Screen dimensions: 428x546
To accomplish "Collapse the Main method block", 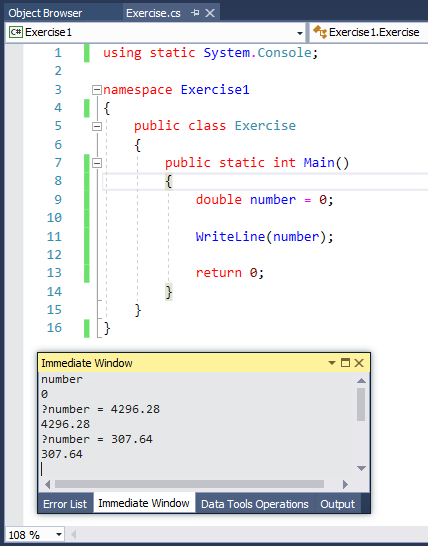I will coord(96,163).
